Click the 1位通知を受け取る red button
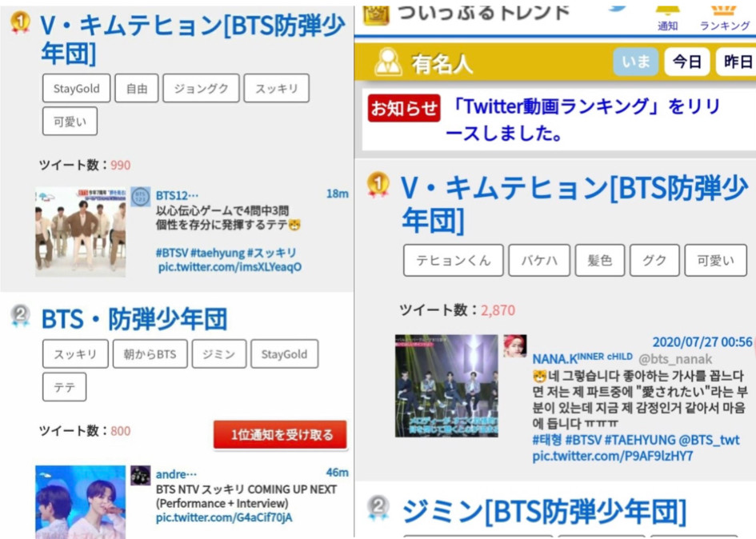Image resolution: width=756 pixels, height=539 pixels. (281, 435)
